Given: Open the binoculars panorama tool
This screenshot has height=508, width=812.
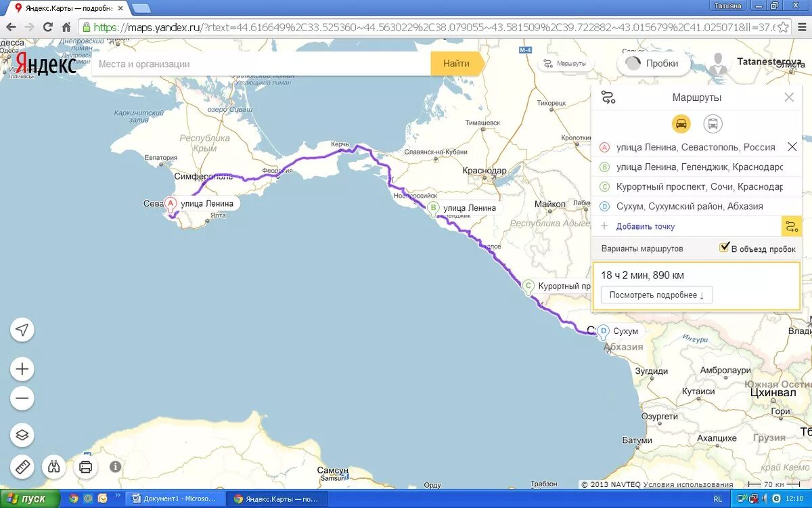Looking at the screenshot, I should [53, 467].
